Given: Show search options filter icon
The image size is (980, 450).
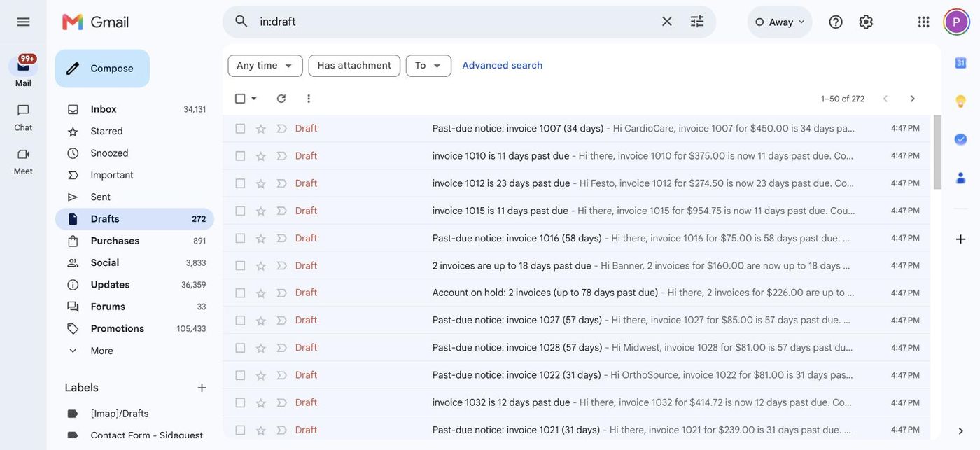Looking at the screenshot, I should pyautogui.click(x=697, y=22).
